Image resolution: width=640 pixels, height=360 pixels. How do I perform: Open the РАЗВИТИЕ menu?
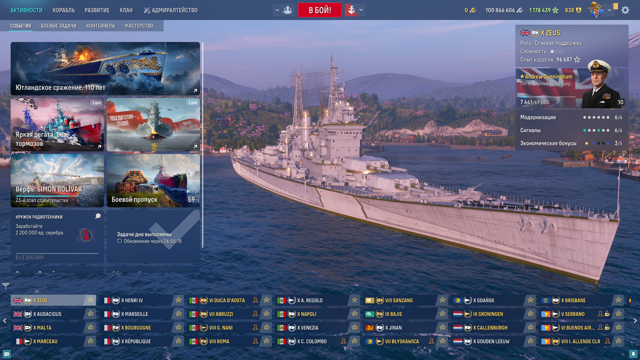pos(97,10)
